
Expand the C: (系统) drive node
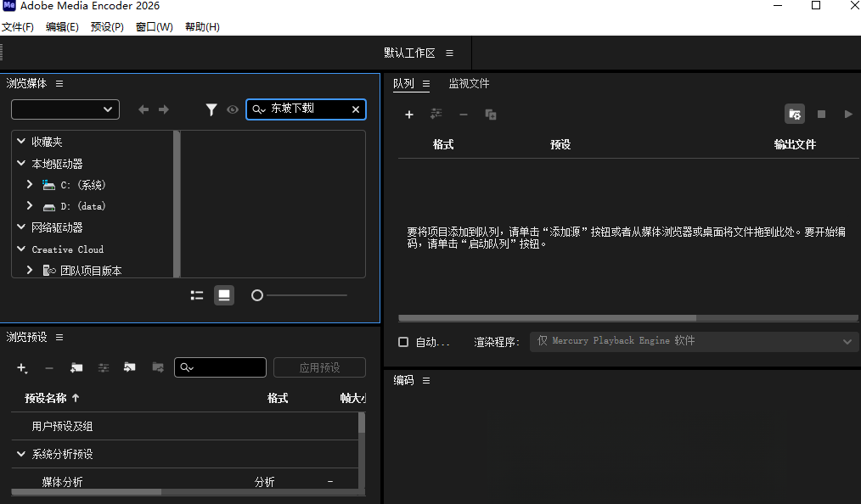tap(30, 185)
